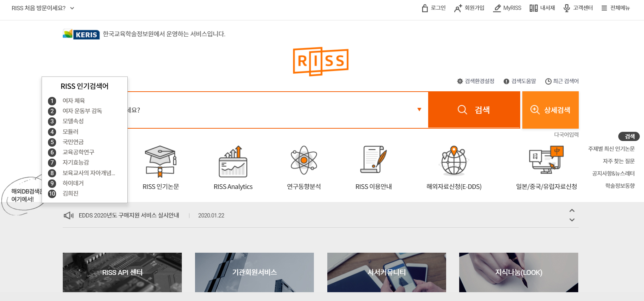Select popular keyword 여자 체육

point(74,101)
